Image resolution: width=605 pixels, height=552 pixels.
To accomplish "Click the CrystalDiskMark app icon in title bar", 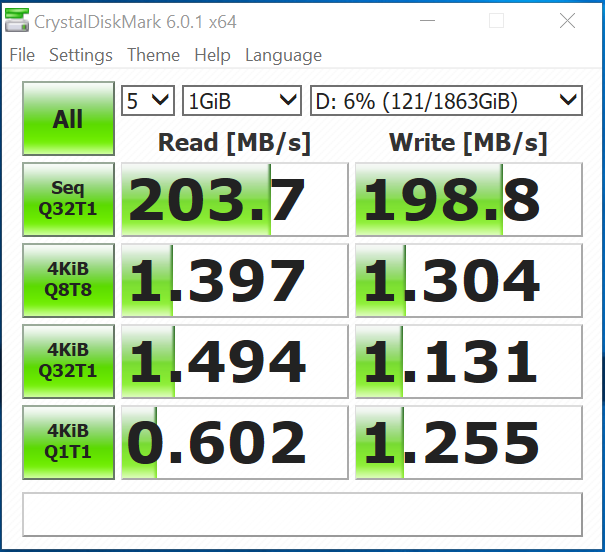I will pyautogui.click(x=17, y=20).
